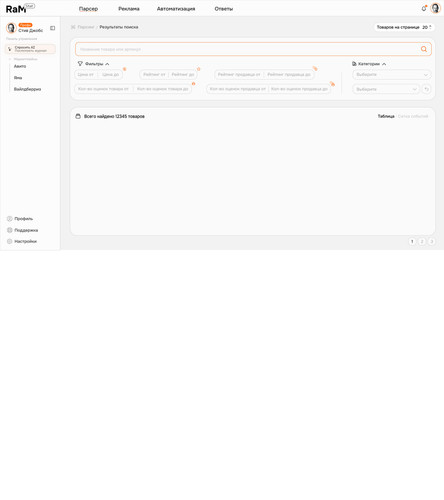Click the Профиль sidebar icon

click(x=10, y=219)
